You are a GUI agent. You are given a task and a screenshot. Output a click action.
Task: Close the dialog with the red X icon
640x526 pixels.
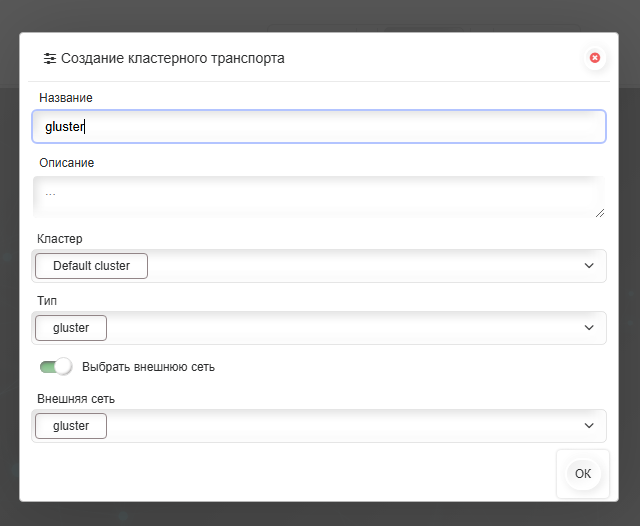(x=595, y=58)
